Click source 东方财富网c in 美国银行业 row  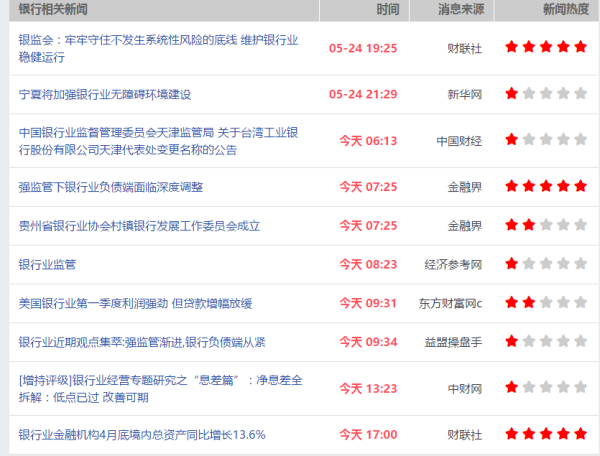click(450, 304)
